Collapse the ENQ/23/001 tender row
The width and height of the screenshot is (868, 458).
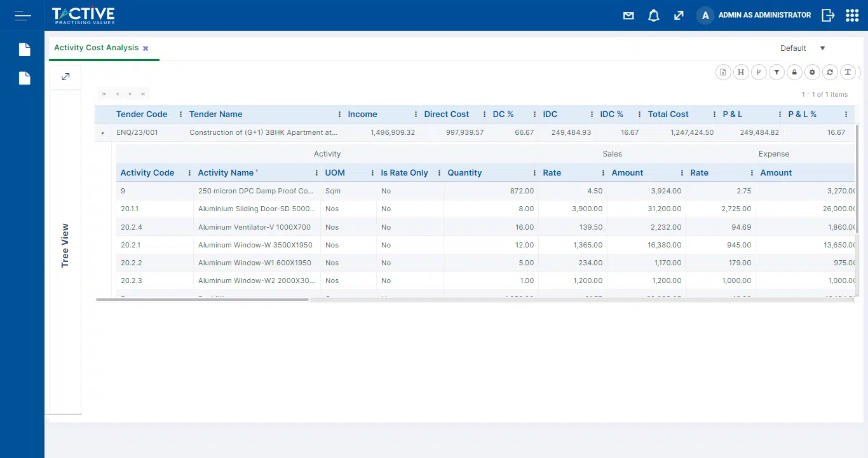(x=103, y=133)
